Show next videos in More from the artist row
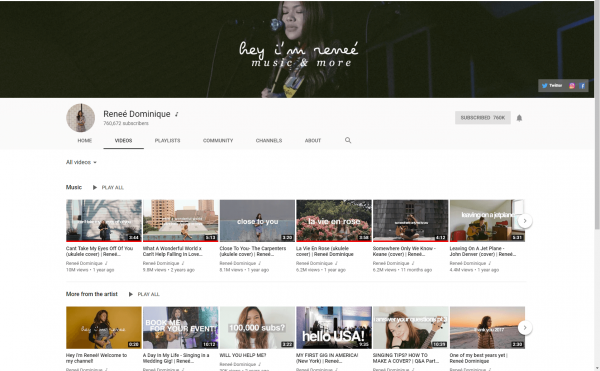 coord(525,327)
